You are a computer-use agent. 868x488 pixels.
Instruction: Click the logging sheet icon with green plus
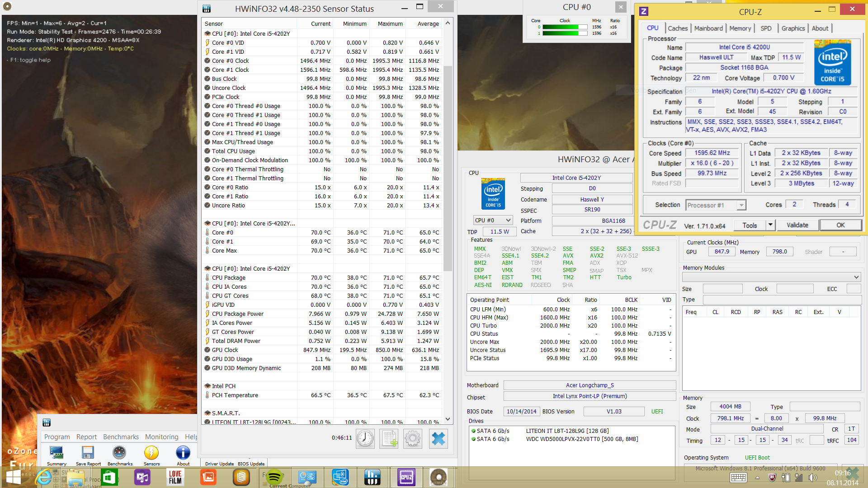coord(389,438)
